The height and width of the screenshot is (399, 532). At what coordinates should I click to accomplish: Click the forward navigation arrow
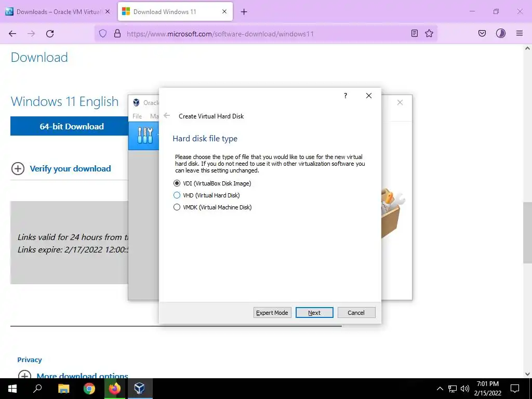(x=31, y=33)
